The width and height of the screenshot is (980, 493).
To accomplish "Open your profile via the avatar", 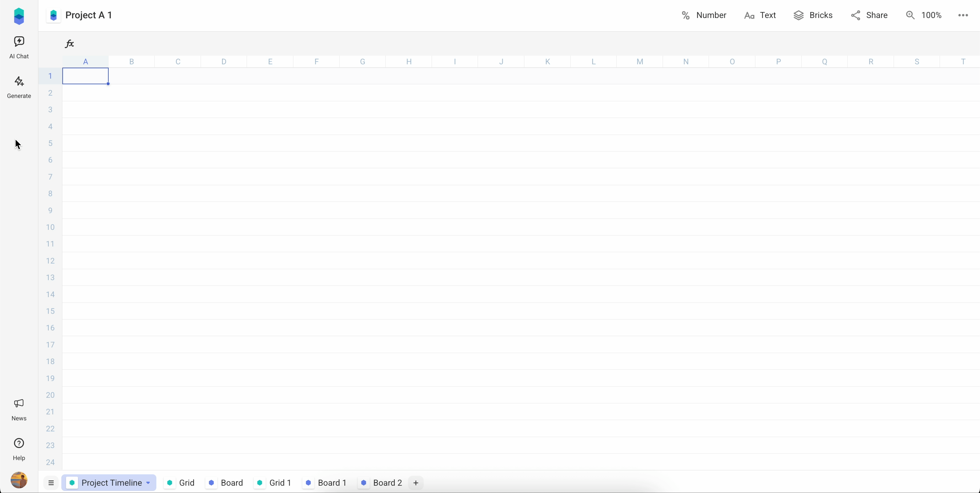I will click(x=19, y=480).
